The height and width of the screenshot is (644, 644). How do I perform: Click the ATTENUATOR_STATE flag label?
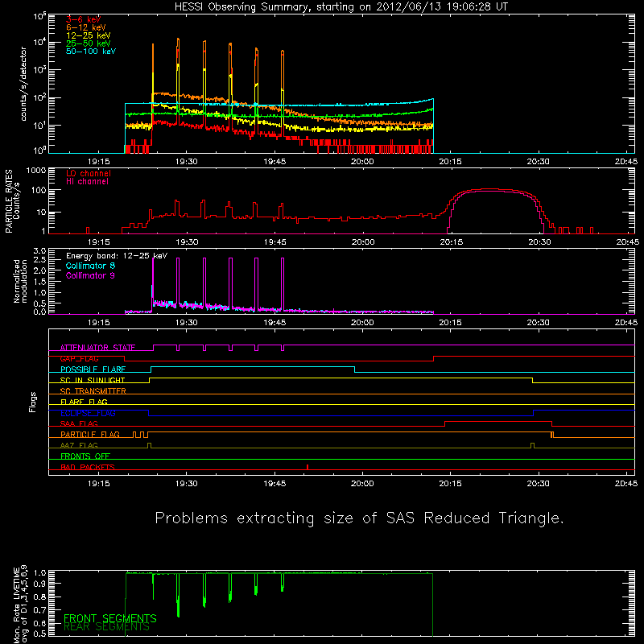tap(97, 348)
